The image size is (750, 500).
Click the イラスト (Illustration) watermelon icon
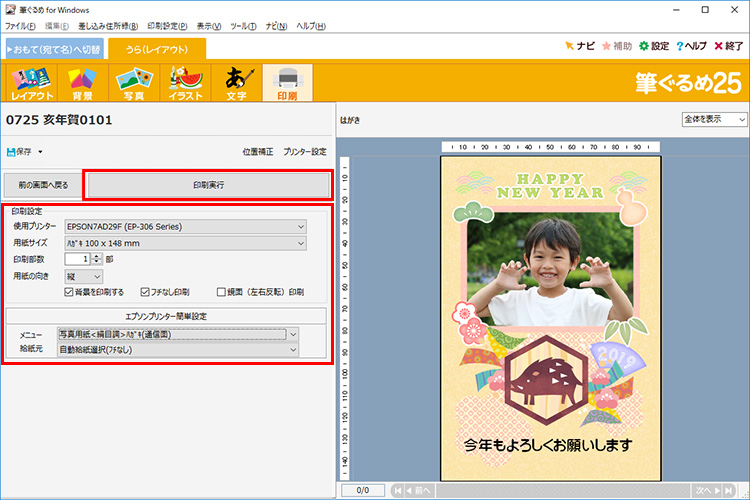click(186, 84)
